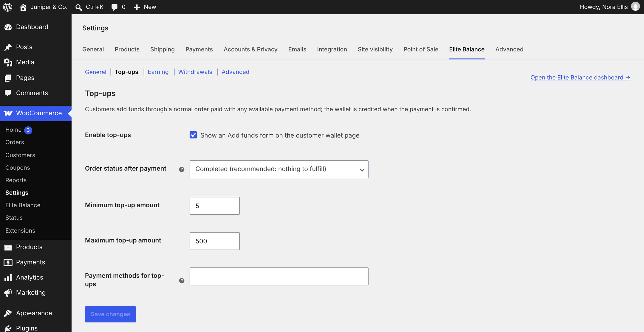Click the Marketing megaphone icon

(8, 293)
